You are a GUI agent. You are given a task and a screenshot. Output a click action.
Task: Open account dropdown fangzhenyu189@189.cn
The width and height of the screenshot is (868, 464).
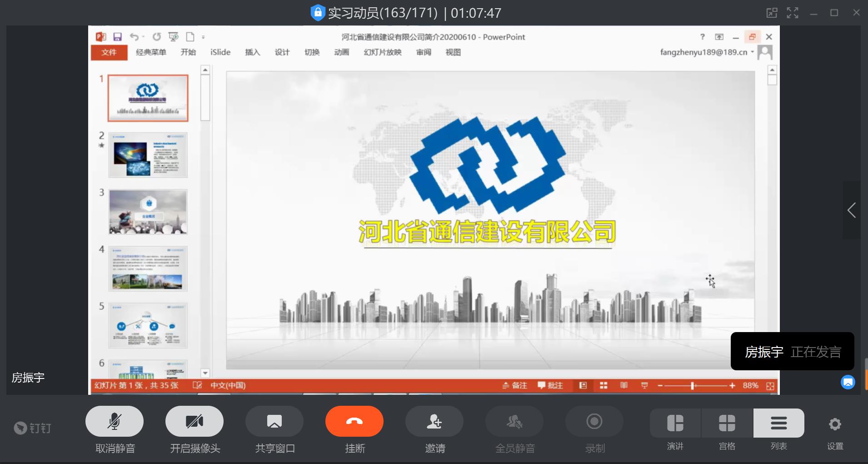[707, 52]
